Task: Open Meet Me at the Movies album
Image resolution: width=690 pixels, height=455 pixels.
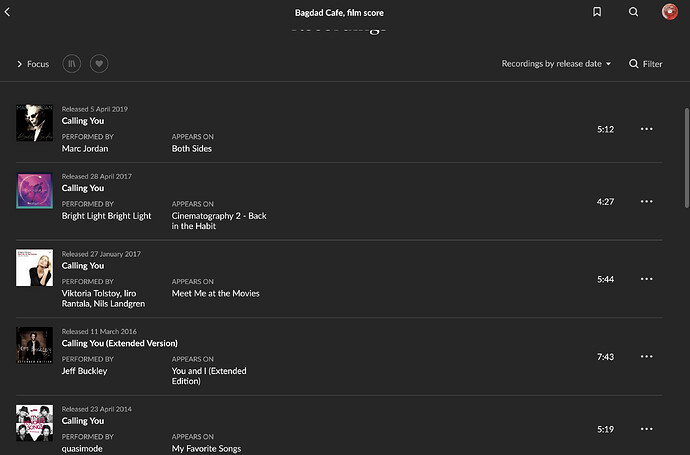Action: (x=215, y=293)
